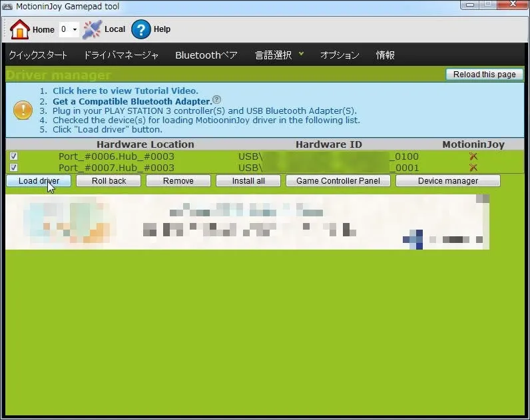The width and height of the screenshot is (530, 420).
Task: Select Port_#0006.Hub_#0003 location text
Action: point(117,156)
